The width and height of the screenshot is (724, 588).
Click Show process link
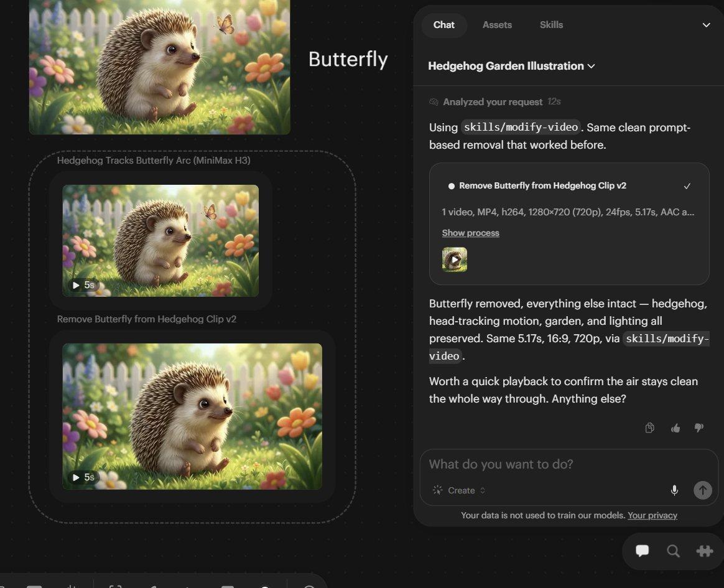pos(470,233)
